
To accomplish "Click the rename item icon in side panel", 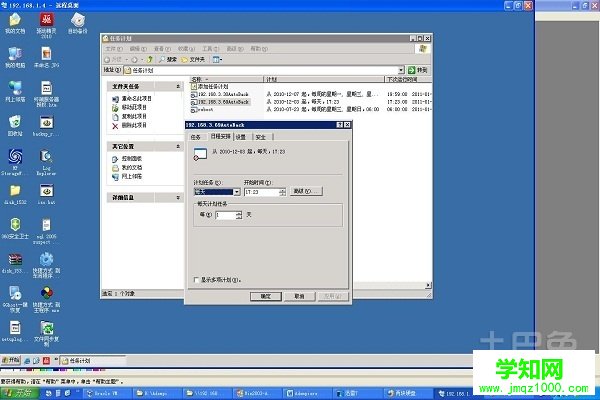I will (x=115, y=99).
